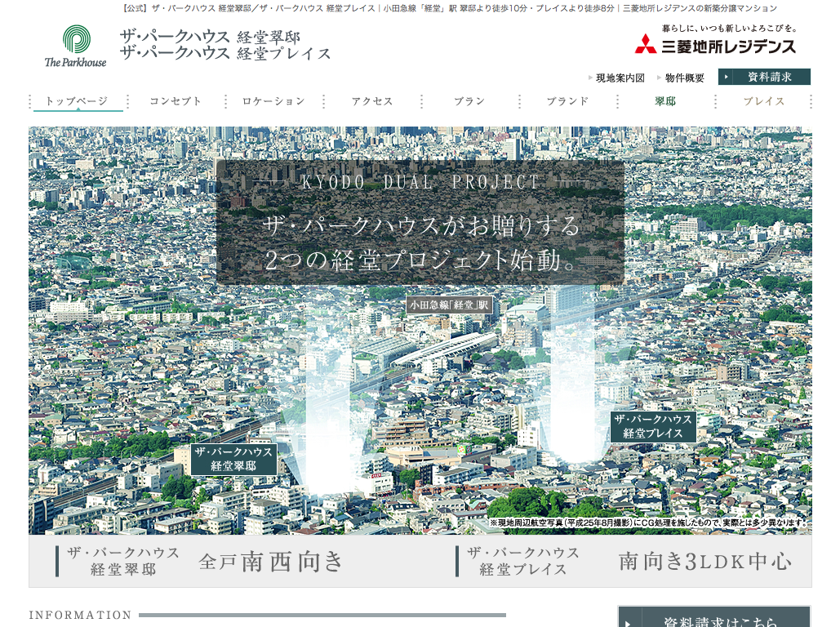The width and height of the screenshot is (840, 627).
Task: Click the Mitsubishi three-diamond logo
Action: [x=646, y=44]
